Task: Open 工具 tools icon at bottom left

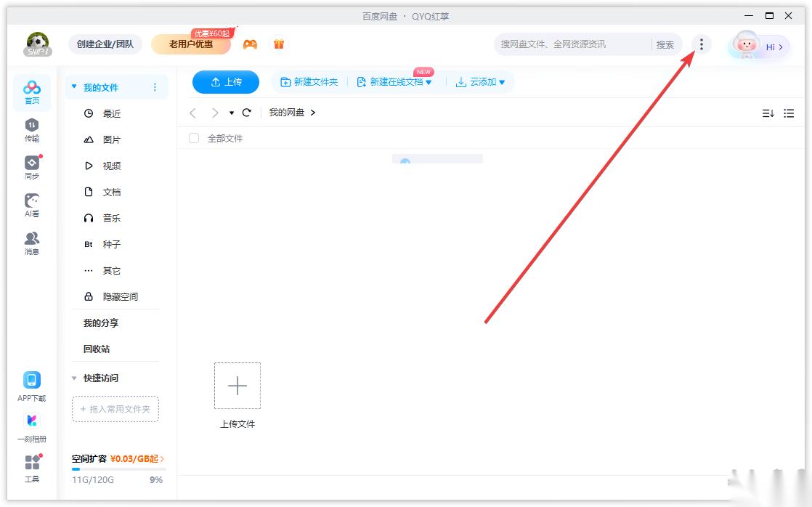Action: coord(32,467)
